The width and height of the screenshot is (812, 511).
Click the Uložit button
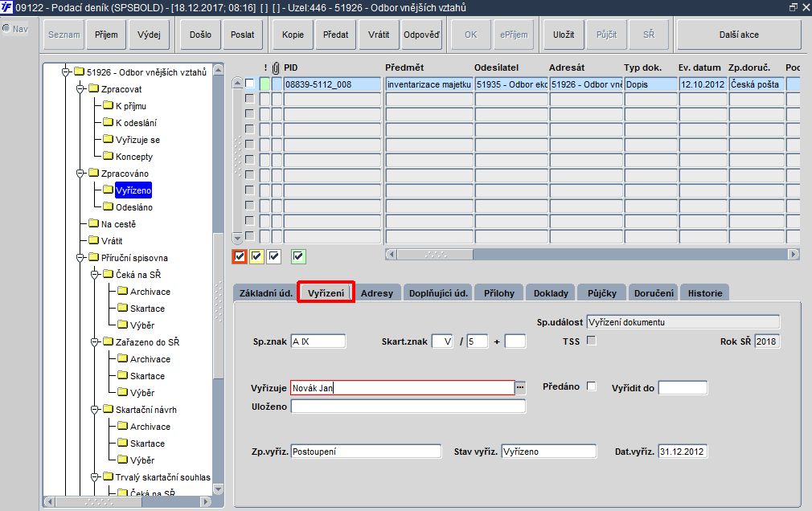(x=564, y=35)
